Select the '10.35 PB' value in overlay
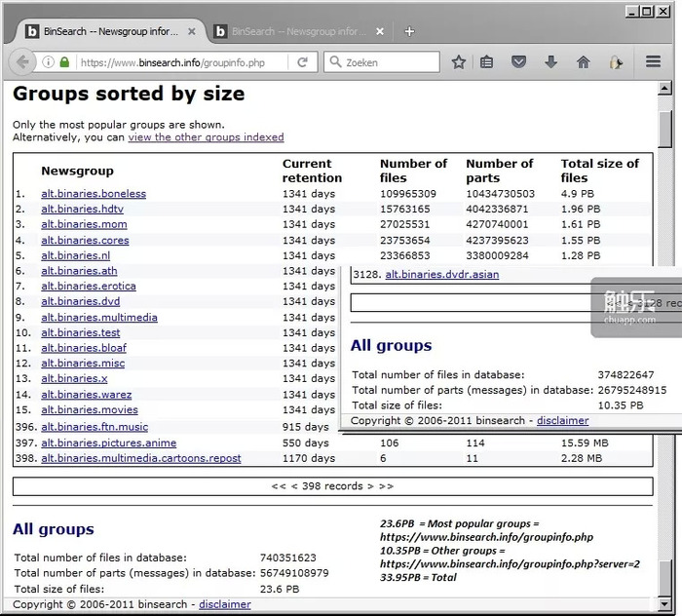This screenshot has height=616, width=682. (x=621, y=405)
